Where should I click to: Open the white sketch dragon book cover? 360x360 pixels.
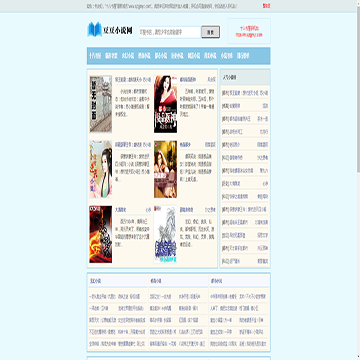165,234
